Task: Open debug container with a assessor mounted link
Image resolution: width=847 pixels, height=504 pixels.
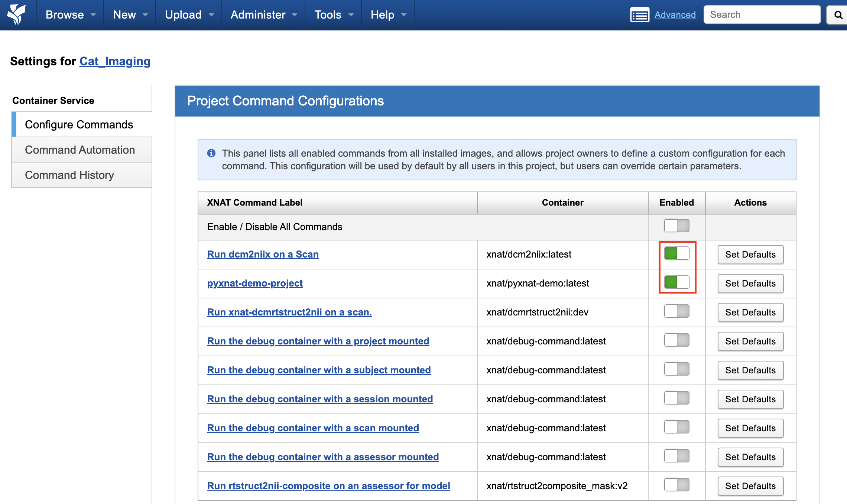Action: (323, 457)
